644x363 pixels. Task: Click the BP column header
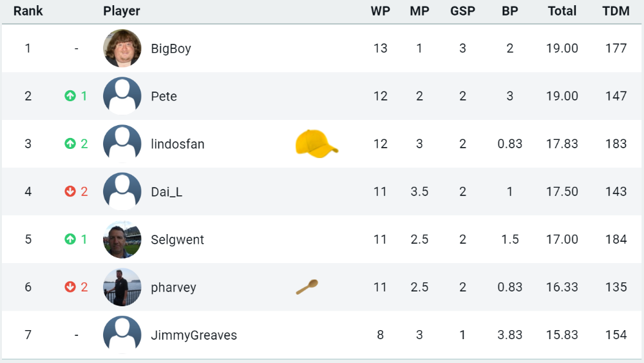tap(509, 11)
